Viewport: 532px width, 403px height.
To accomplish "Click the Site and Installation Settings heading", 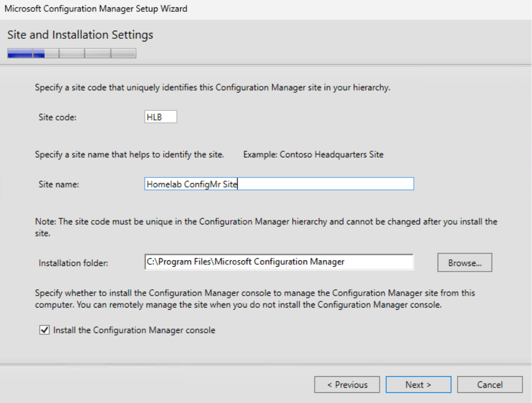I will tap(80, 35).
